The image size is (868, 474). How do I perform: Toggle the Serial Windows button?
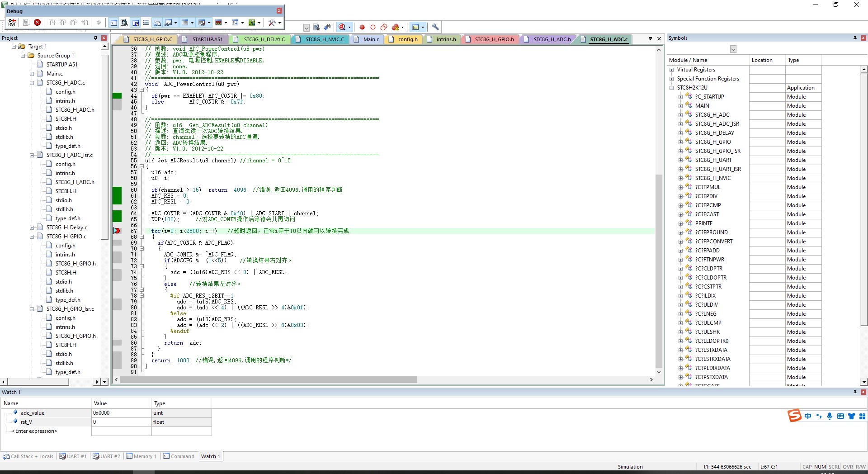tap(202, 23)
